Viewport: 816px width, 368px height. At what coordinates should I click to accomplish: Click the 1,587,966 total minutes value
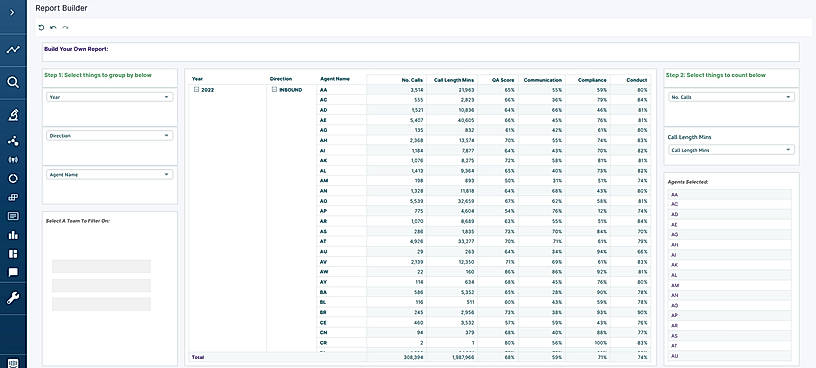point(462,358)
